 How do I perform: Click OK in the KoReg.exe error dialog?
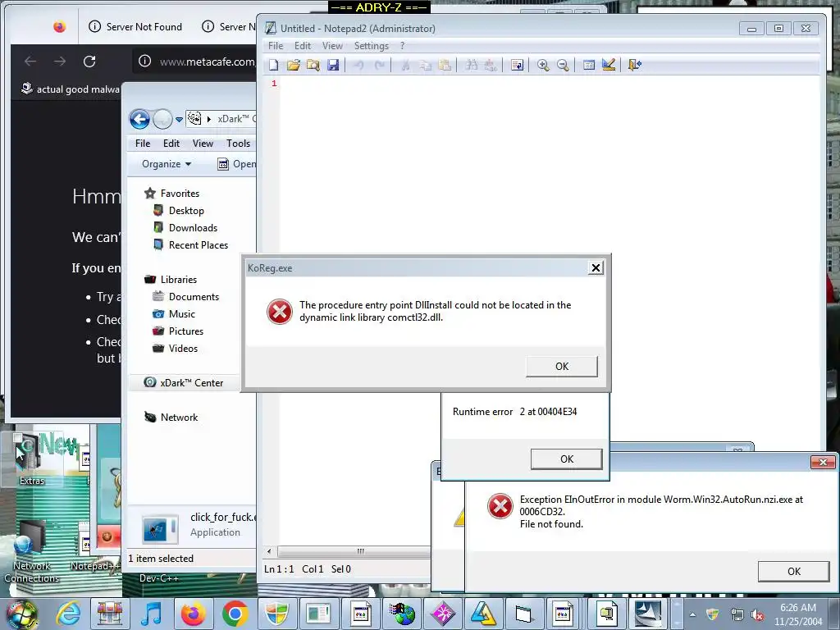tap(562, 367)
